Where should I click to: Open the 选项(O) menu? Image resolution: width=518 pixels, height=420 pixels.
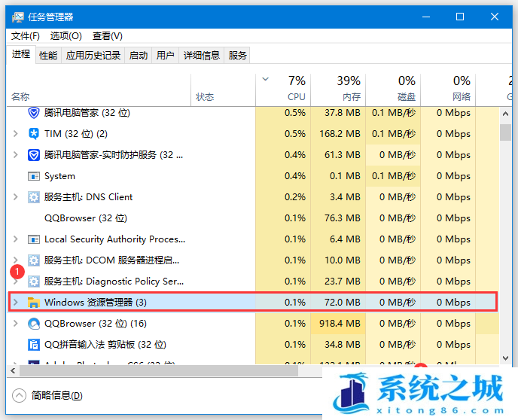coord(66,35)
